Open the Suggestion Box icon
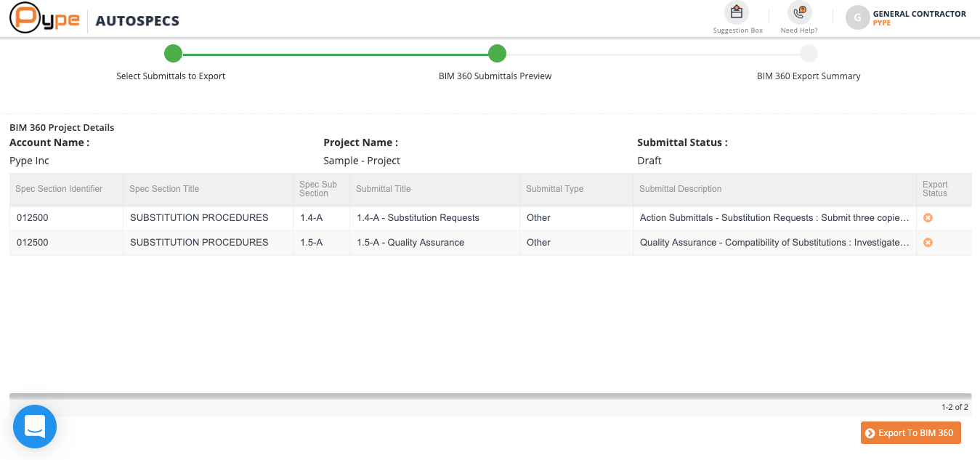980x460 pixels. point(737,12)
